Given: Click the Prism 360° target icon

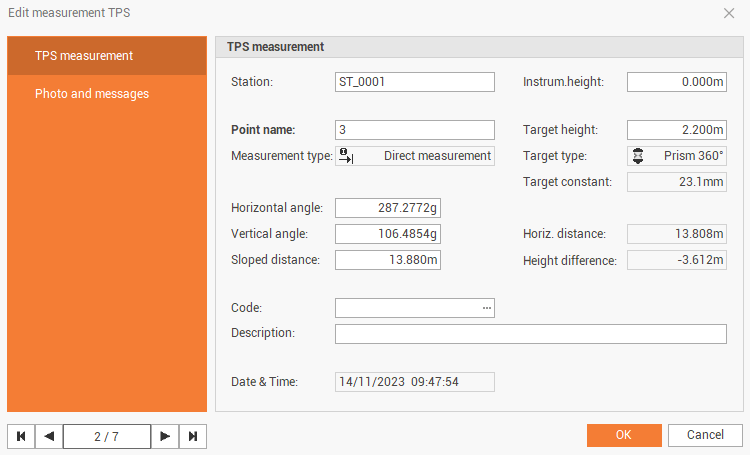Looking at the screenshot, I should [638, 156].
